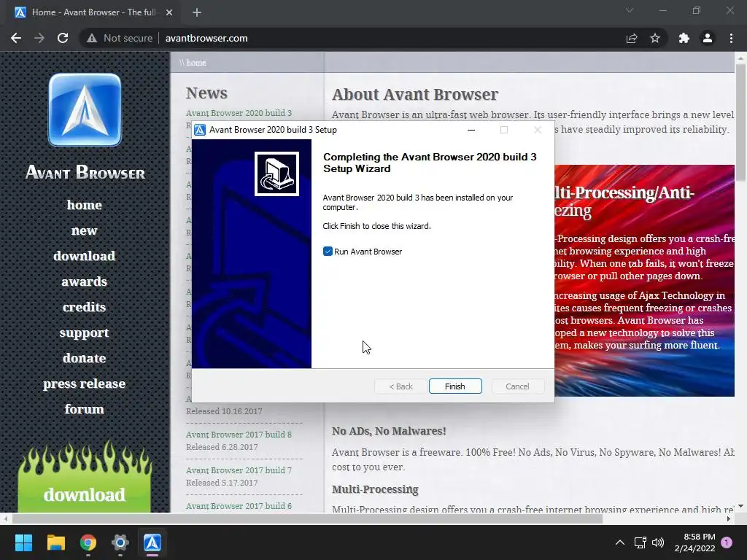Screen dimensions: 747x560
Task: Open the support sidebar link
Action: click(x=85, y=332)
